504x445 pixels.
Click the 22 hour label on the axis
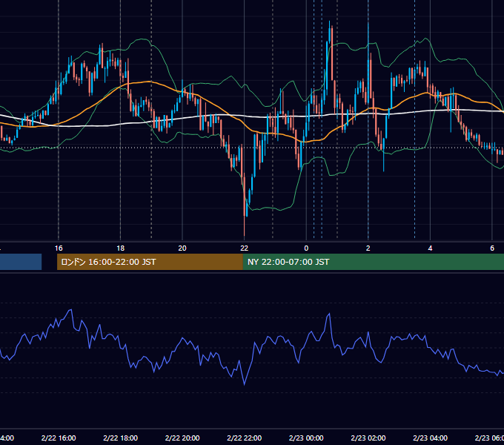245,248
